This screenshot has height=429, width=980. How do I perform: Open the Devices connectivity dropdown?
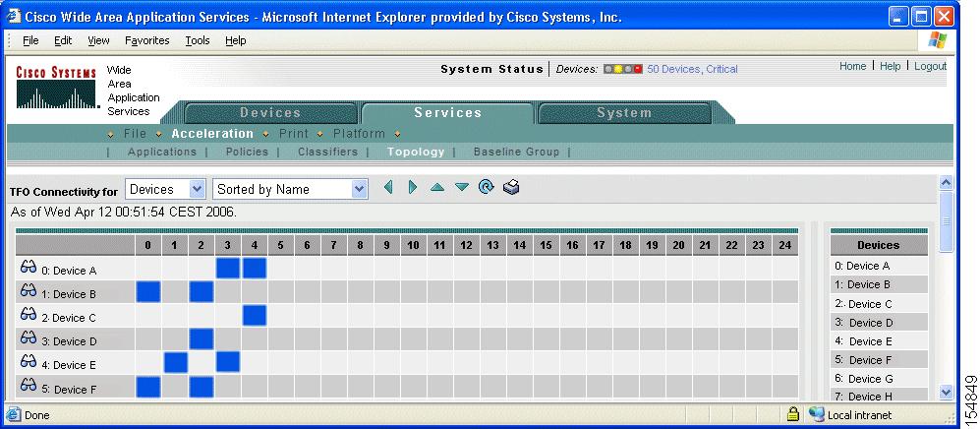point(165,189)
